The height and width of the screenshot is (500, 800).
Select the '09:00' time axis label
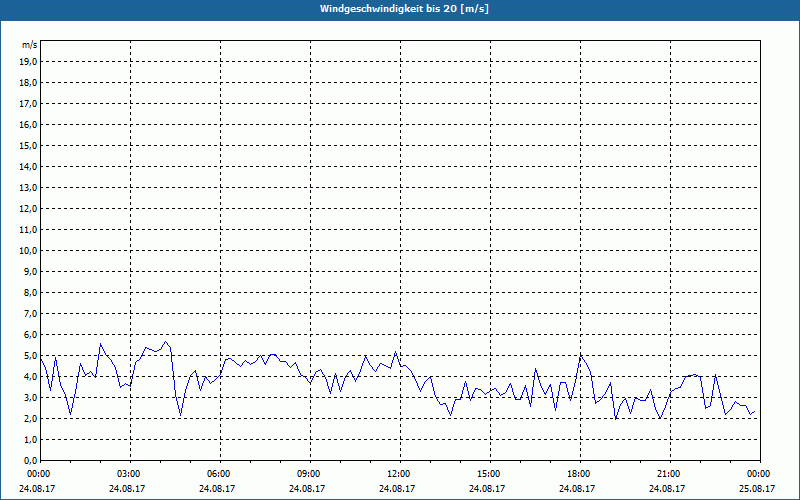point(309,474)
